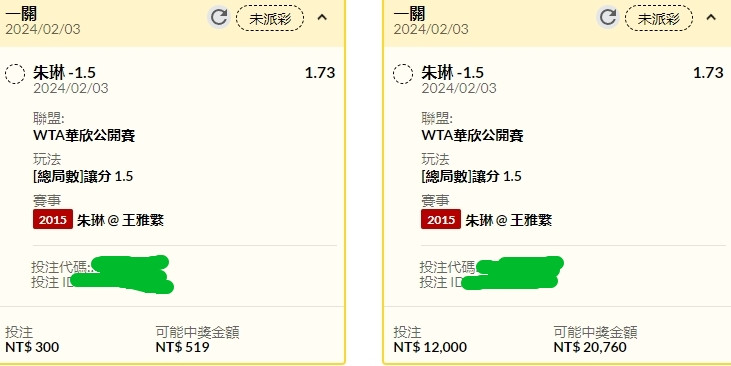Collapse the left bet slip chevron
The image size is (731, 366).
click(x=322, y=18)
